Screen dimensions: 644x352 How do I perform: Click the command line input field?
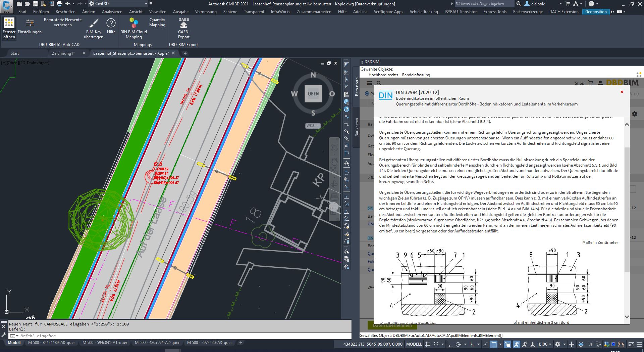[x=184, y=336]
